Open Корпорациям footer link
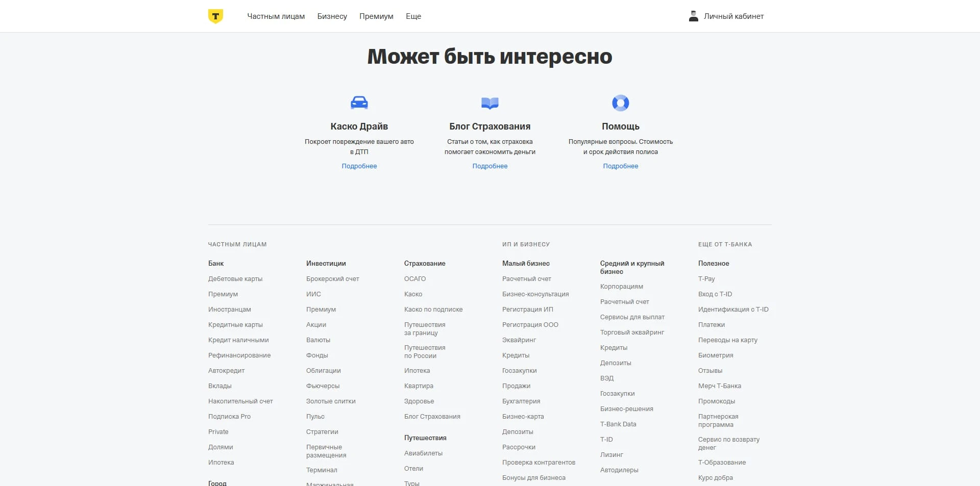This screenshot has width=980, height=486. (x=622, y=287)
